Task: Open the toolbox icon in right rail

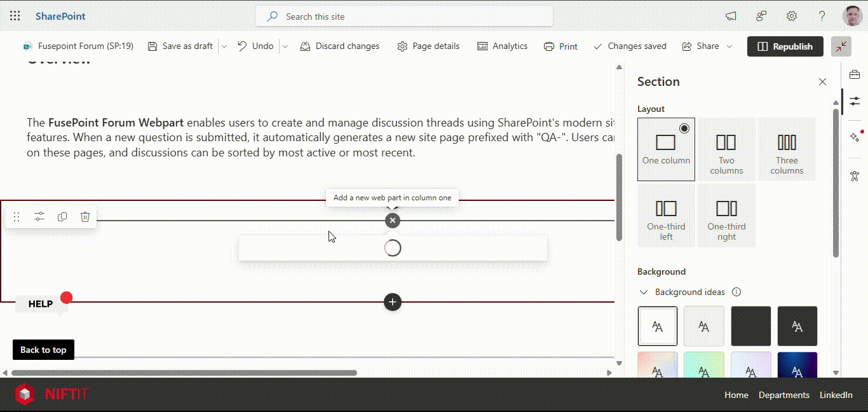Action: (x=855, y=75)
